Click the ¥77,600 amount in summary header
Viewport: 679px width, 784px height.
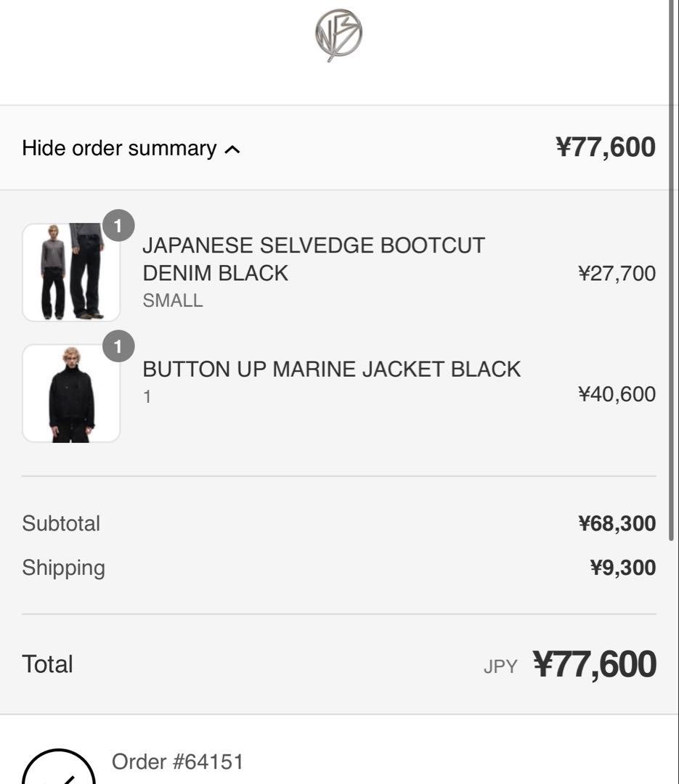605,147
